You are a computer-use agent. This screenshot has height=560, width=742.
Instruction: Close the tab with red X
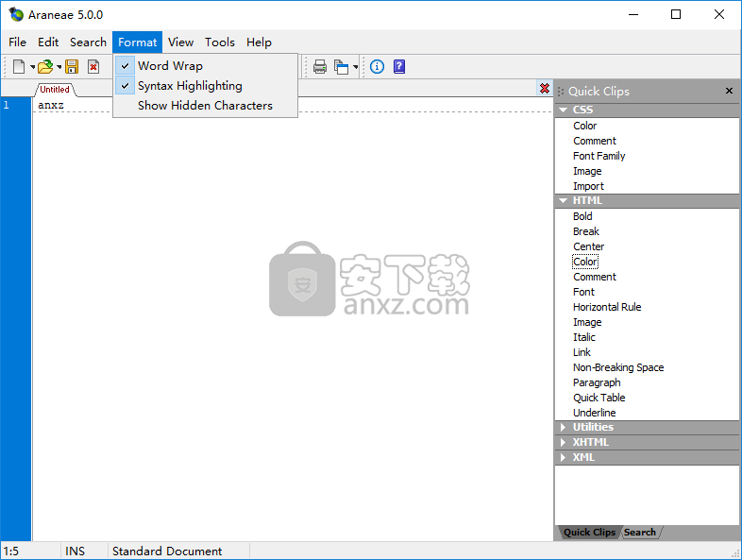tap(545, 88)
